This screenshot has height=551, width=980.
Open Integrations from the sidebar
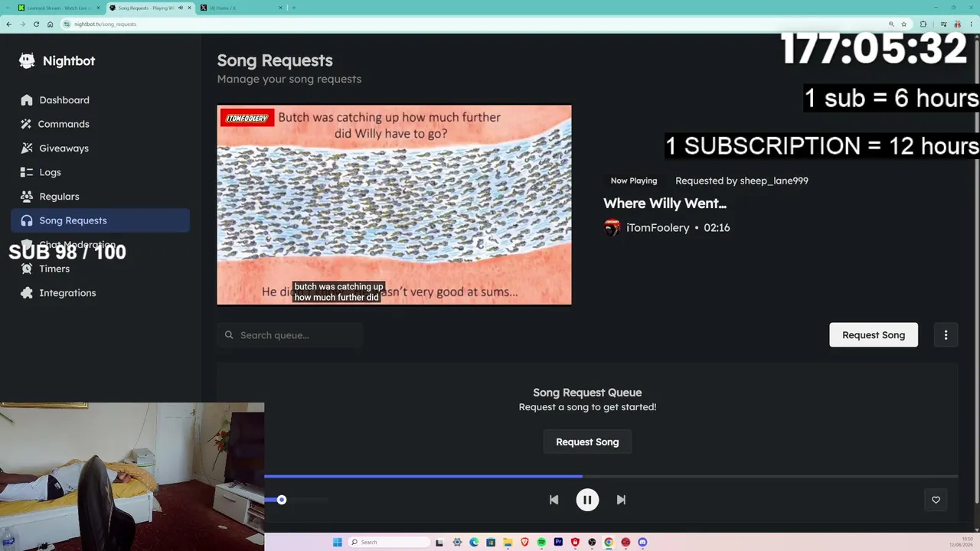[100, 293]
